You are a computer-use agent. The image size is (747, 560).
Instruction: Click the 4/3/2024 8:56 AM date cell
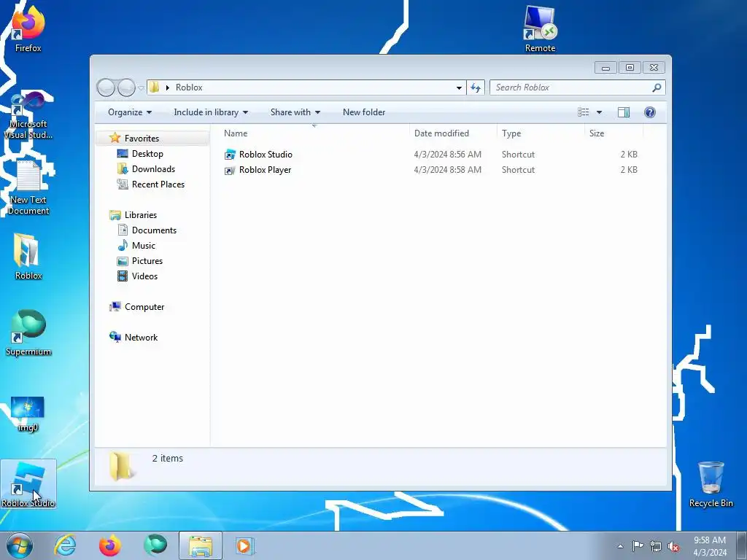pyautogui.click(x=447, y=155)
